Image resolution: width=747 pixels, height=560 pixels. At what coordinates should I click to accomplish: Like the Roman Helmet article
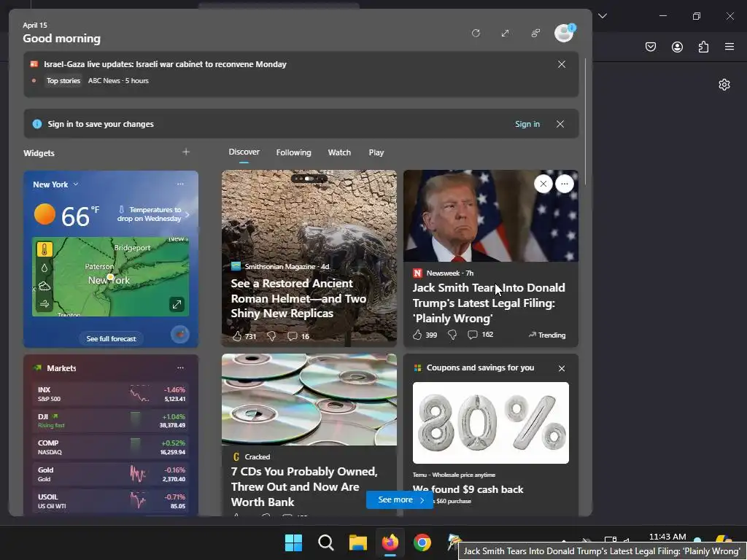tap(237, 336)
